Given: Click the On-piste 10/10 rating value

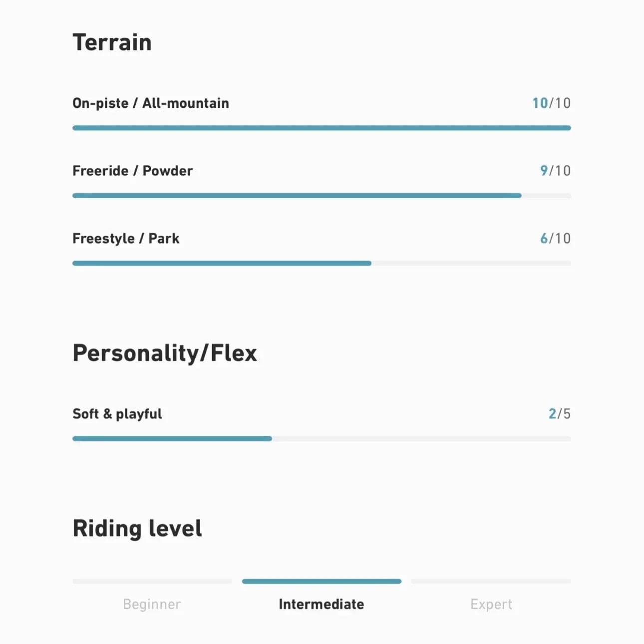Looking at the screenshot, I should point(551,103).
